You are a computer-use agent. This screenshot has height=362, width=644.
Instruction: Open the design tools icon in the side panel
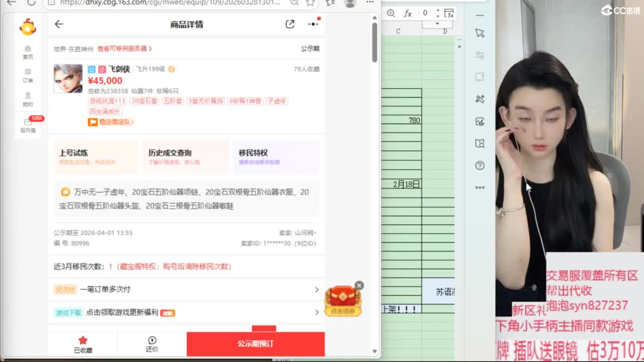480,100
